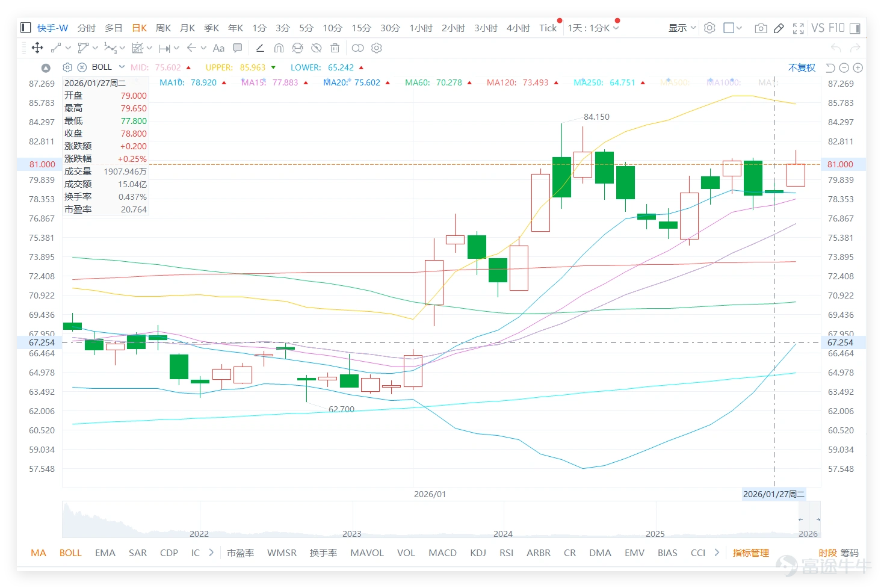The width and height of the screenshot is (884, 588).
Task: Show more sub-indicators after CCI
Action: pyautogui.click(x=716, y=552)
